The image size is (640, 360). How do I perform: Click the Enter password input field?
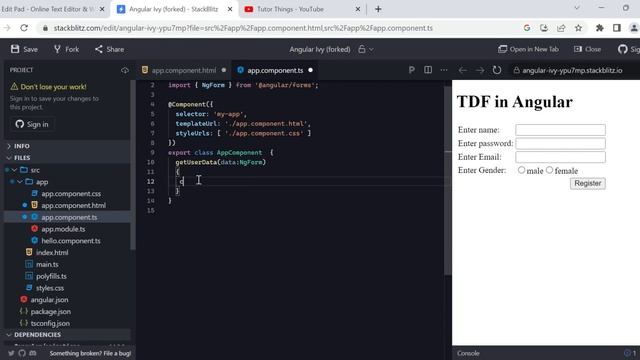click(x=560, y=143)
